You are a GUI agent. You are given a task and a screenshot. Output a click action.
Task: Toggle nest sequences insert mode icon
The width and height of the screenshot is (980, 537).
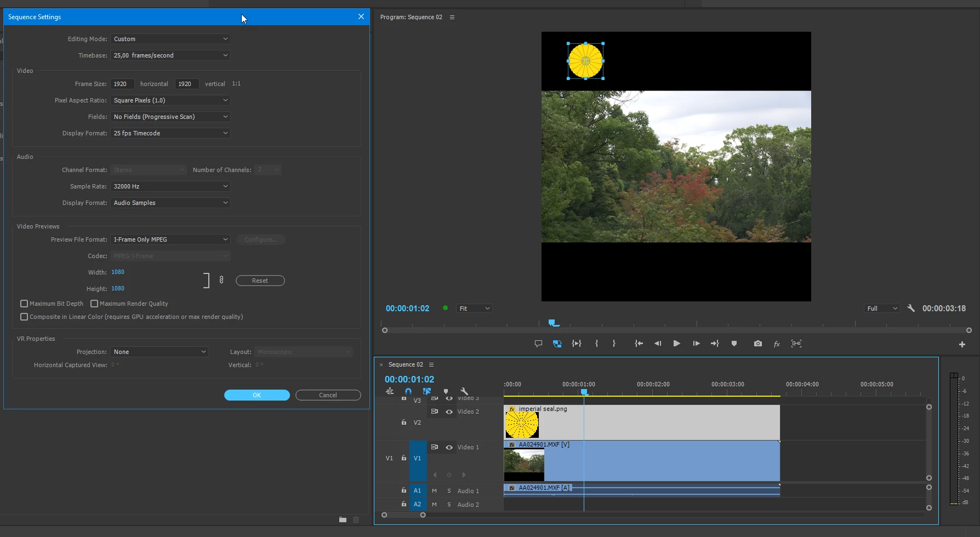coord(390,391)
